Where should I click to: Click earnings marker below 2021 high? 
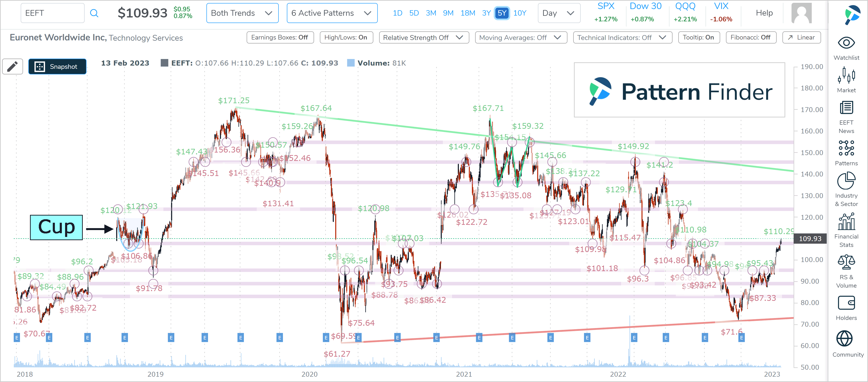click(x=479, y=338)
